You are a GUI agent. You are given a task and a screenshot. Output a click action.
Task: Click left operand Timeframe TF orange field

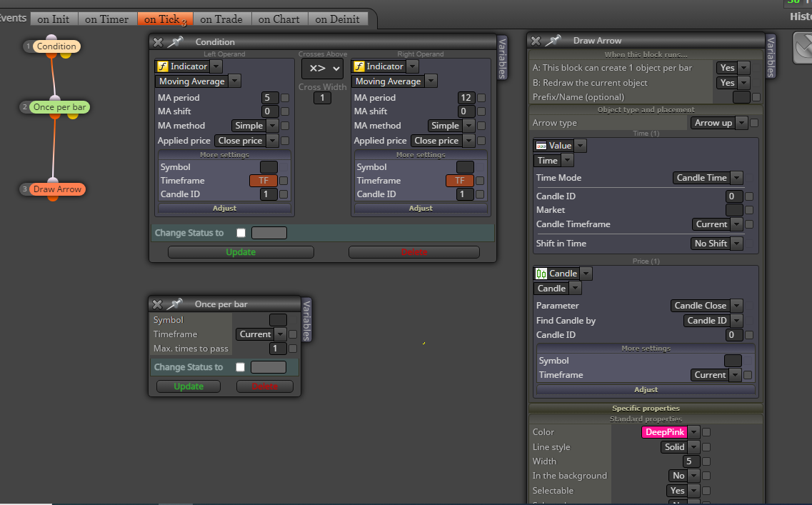coord(264,181)
